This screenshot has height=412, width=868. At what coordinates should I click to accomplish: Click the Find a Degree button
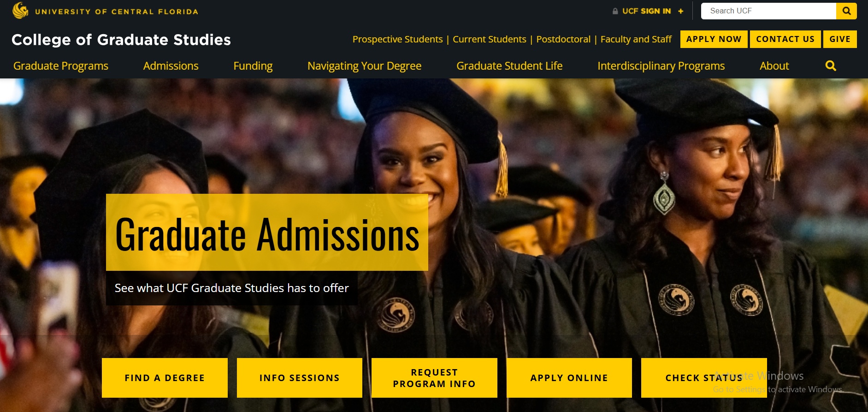pos(165,378)
